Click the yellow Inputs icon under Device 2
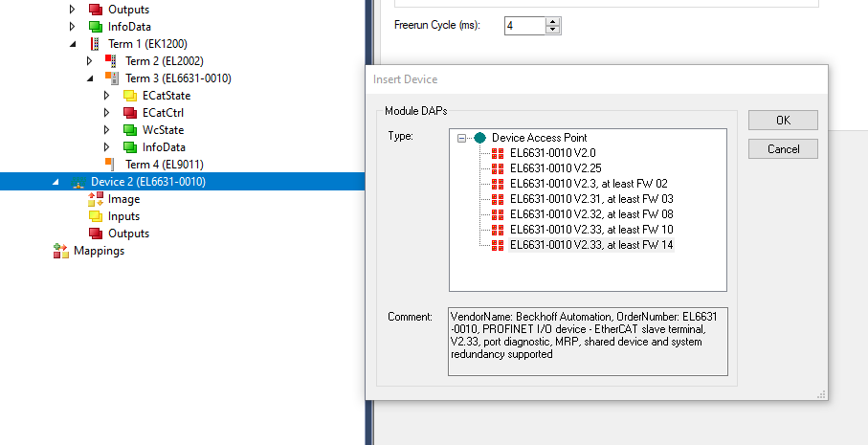 [96, 216]
